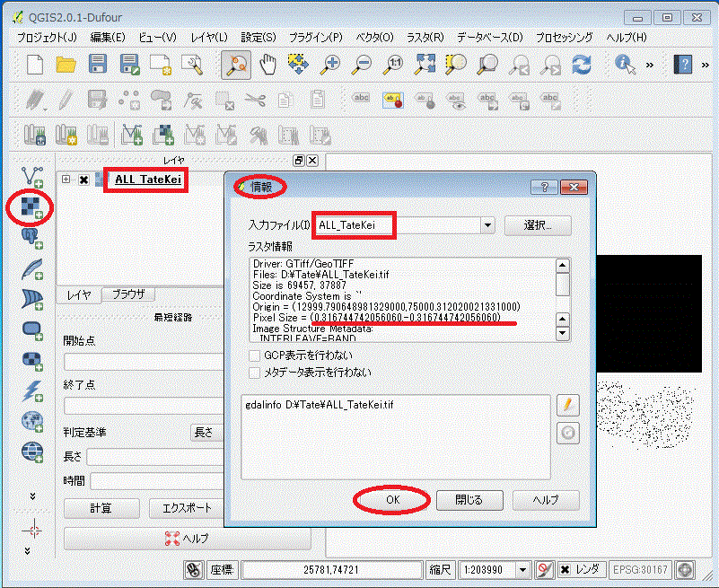Open the CRS status icon next to EPSG:30167

(x=686, y=569)
